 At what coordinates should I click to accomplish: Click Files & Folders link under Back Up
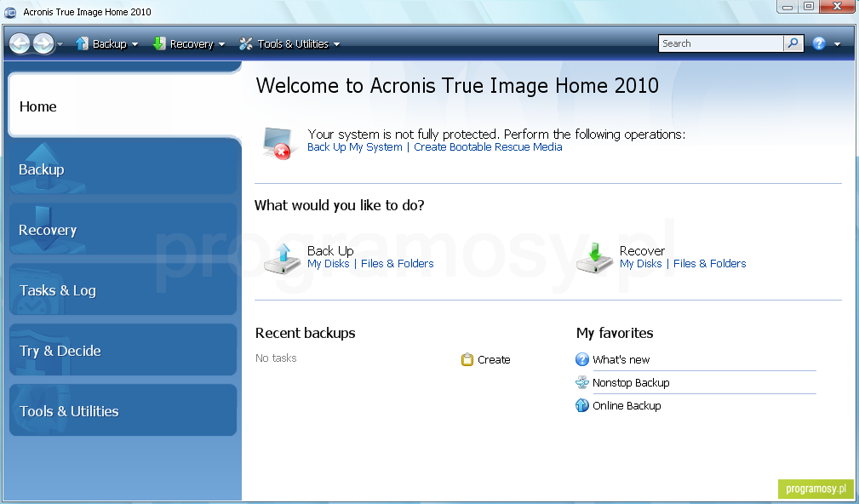[x=398, y=264]
